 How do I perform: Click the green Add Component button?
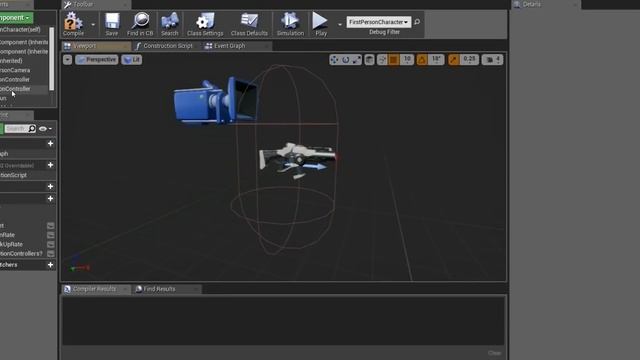(16, 18)
